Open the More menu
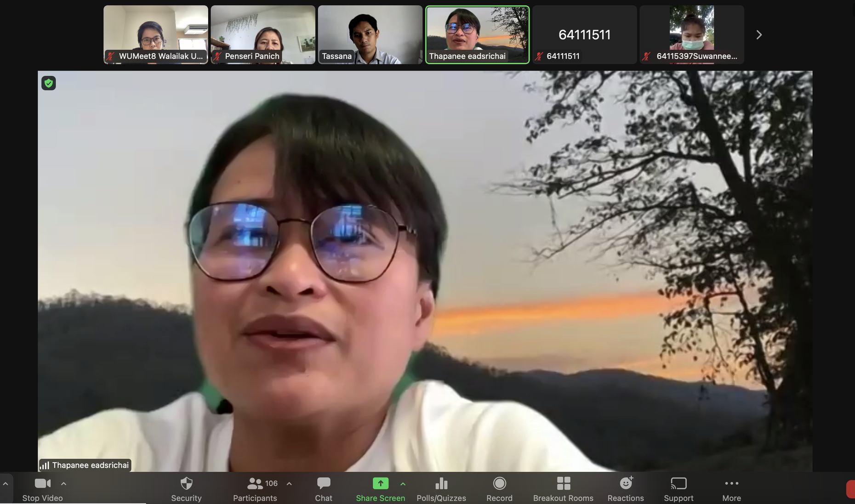 click(x=731, y=488)
